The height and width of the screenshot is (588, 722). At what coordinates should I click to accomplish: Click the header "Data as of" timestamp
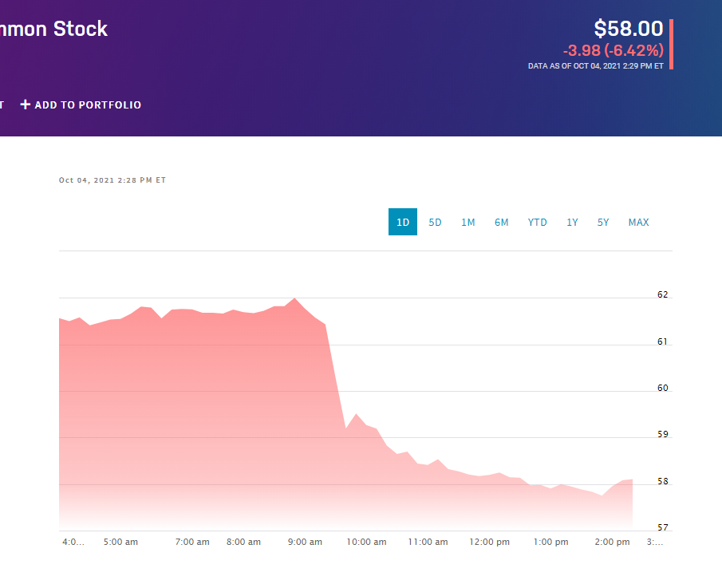[x=595, y=66]
